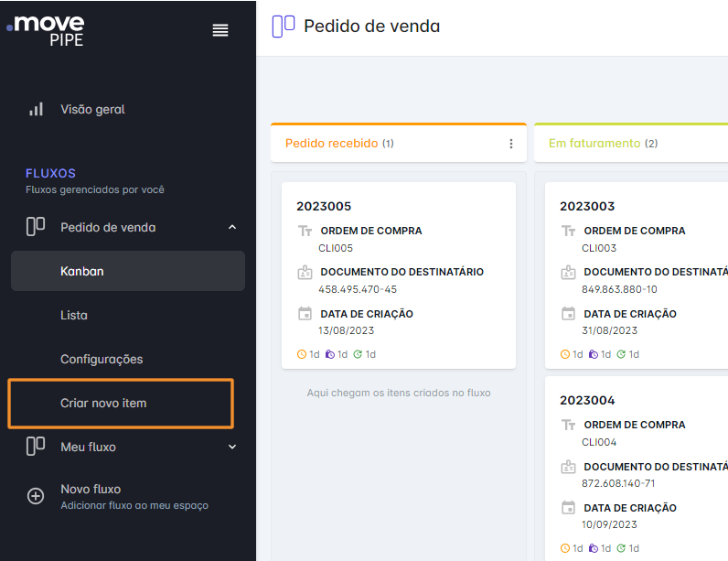The image size is (728, 561).
Task: Click the CLI003 order value
Action: pyautogui.click(x=599, y=248)
